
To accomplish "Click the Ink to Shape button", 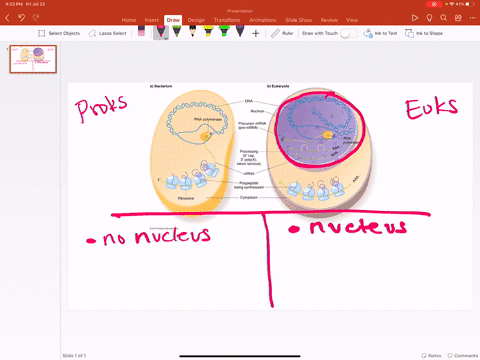I will [x=424, y=33].
